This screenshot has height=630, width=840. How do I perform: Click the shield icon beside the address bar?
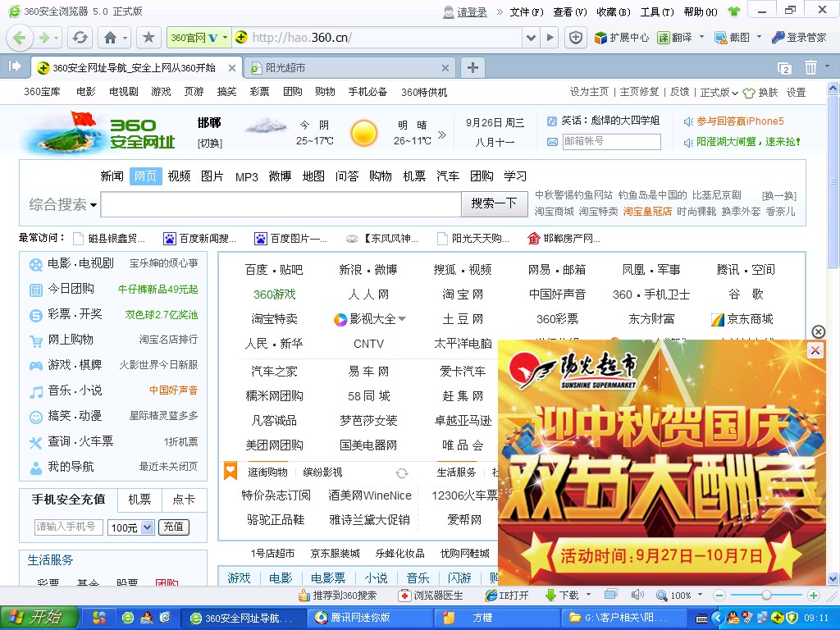tap(576, 38)
